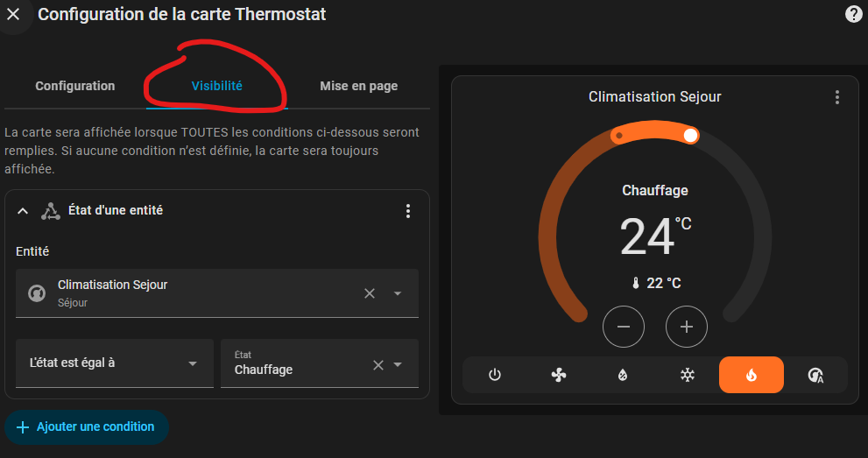The width and height of the screenshot is (868, 458).
Task: Click the help question mark icon
Action: pyautogui.click(x=853, y=14)
